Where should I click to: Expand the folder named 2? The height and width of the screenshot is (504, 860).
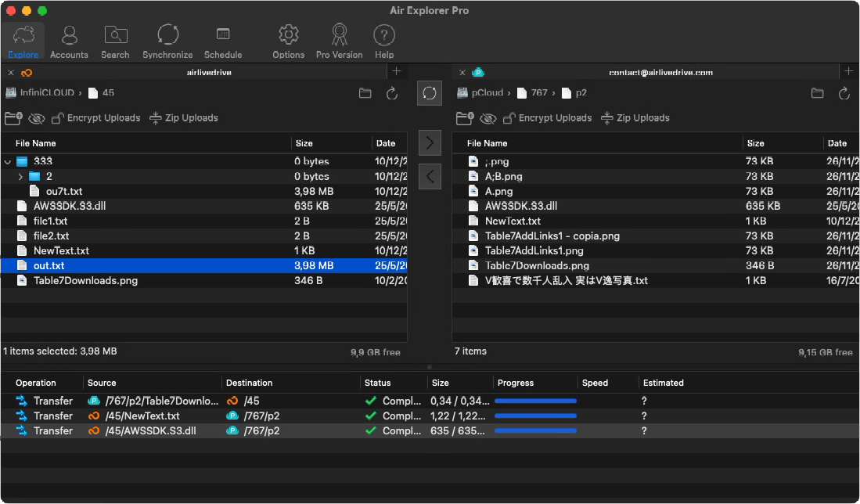point(20,177)
